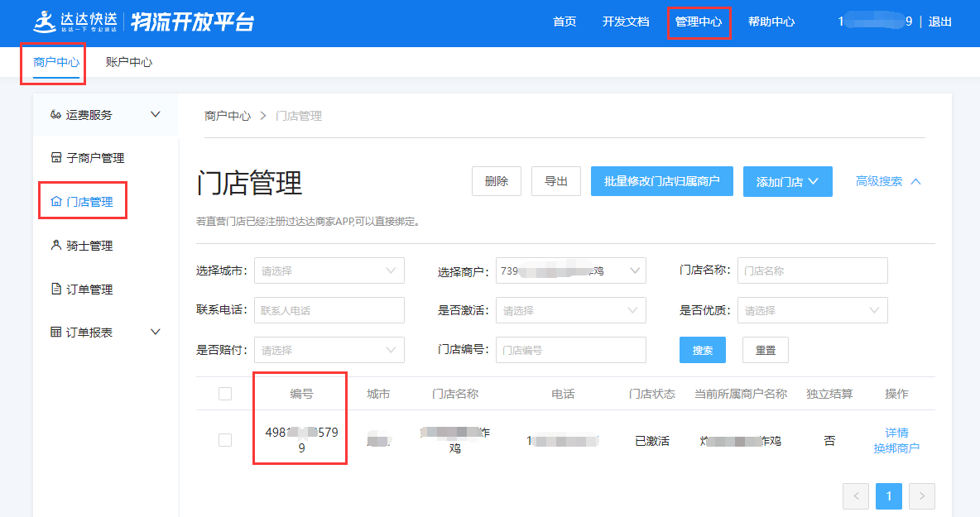
Task: Click page number 1 button
Action: click(889, 496)
